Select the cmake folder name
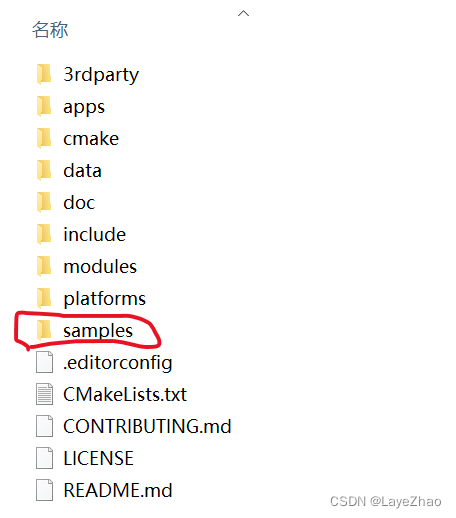This screenshot has height=518, width=456. pos(91,139)
